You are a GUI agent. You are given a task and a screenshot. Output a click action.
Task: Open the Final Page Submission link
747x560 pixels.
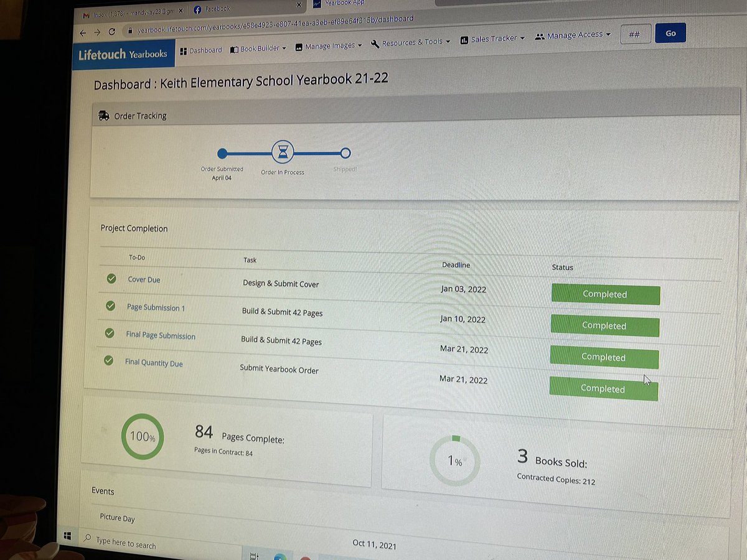click(x=161, y=335)
